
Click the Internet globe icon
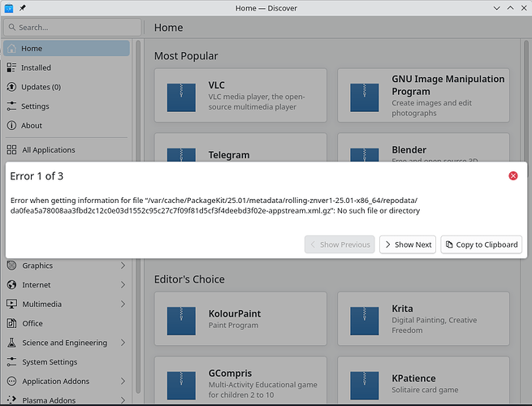pos(11,284)
